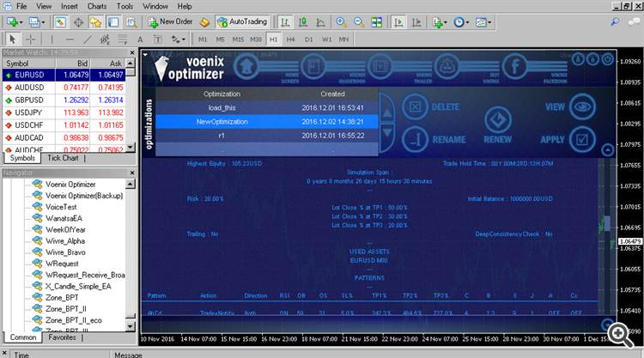Open the Voenix Trailer icon
The width and height of the screenshot is (644, 358).
tap(380, 66)
